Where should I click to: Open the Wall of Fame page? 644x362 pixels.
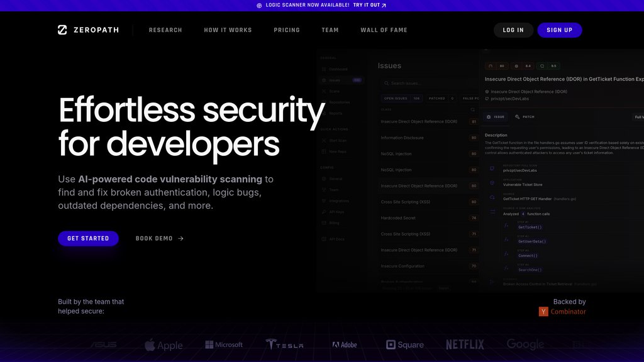click(384, 30)
